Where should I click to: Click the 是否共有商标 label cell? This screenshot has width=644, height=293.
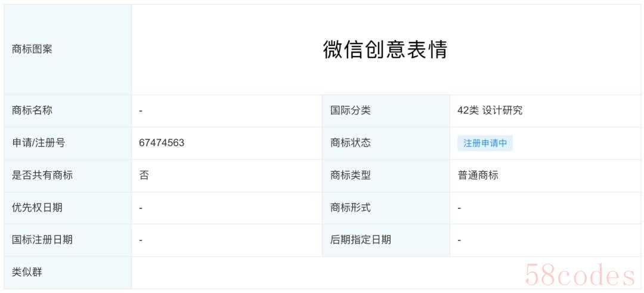[x=68, y=175]
